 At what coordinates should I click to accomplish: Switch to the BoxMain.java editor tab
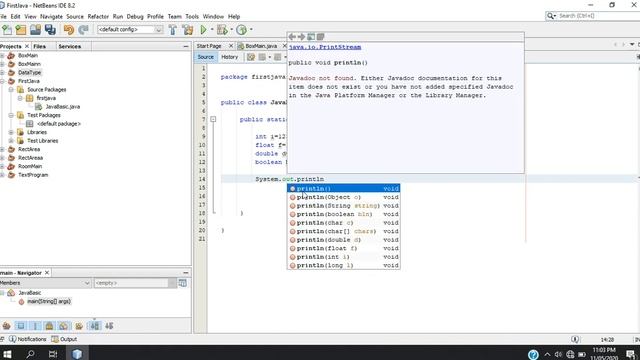coord(261,46)
